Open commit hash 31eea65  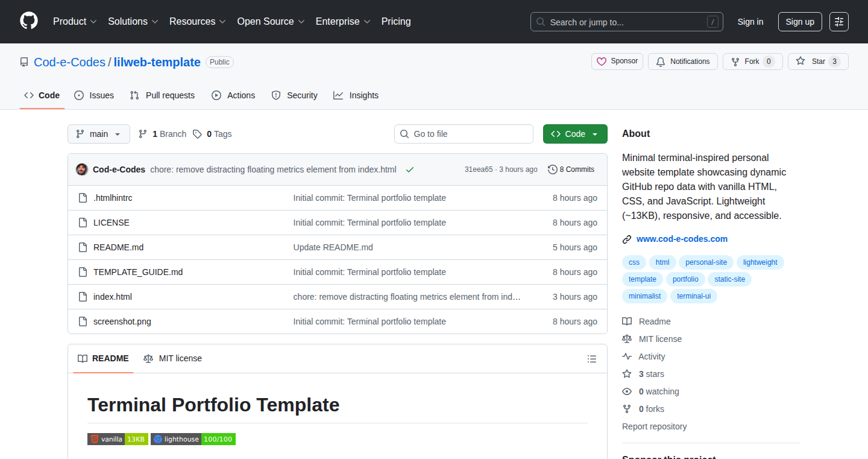pyautogui.click(x=479, y=169)
